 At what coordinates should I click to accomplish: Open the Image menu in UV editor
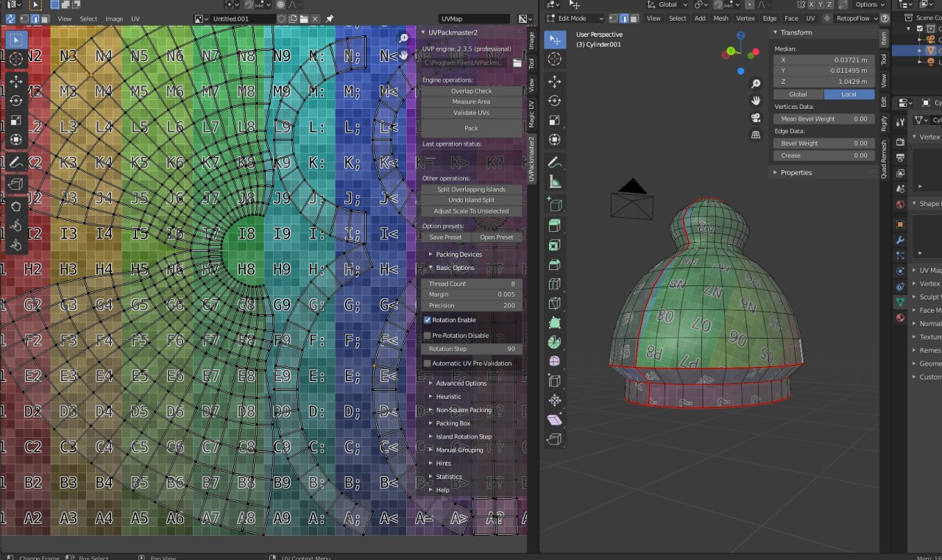point(114,18)
